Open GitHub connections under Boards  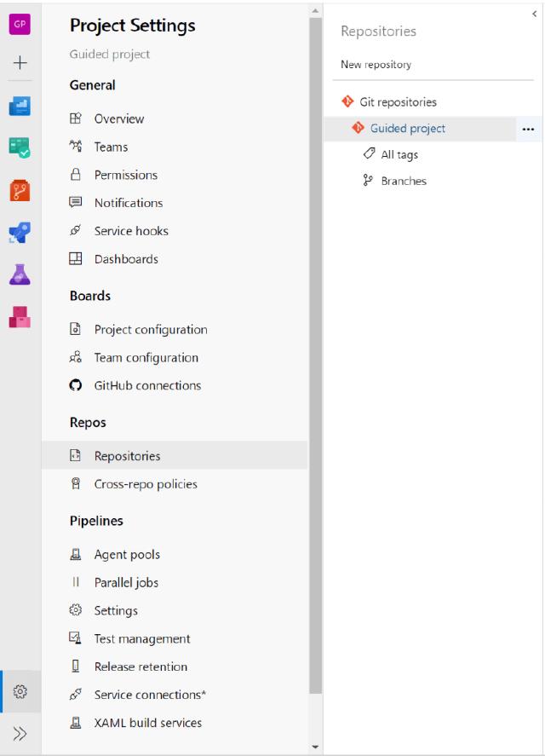pos(147,385)
